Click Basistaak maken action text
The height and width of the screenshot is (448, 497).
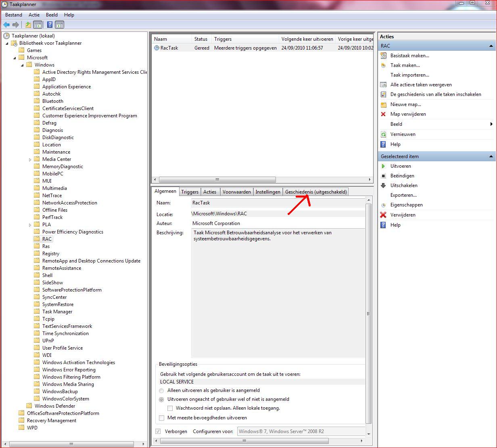pos(410,56)
